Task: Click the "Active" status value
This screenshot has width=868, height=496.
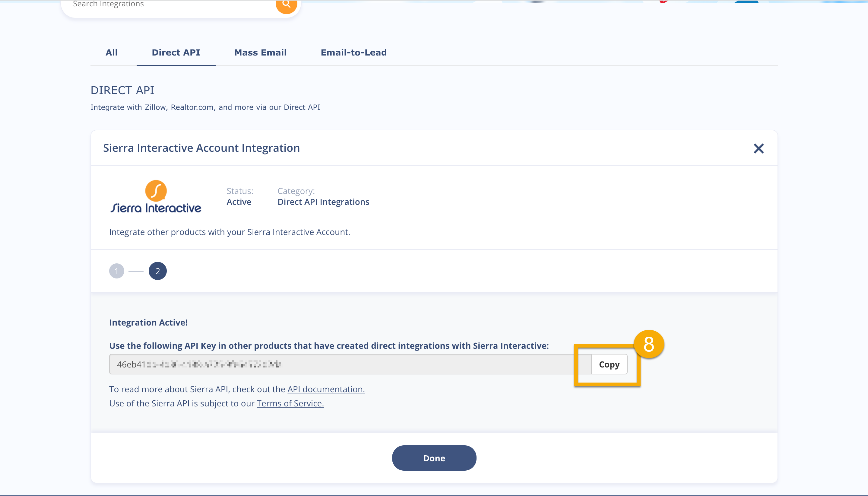Action: [x=239, y=202]
